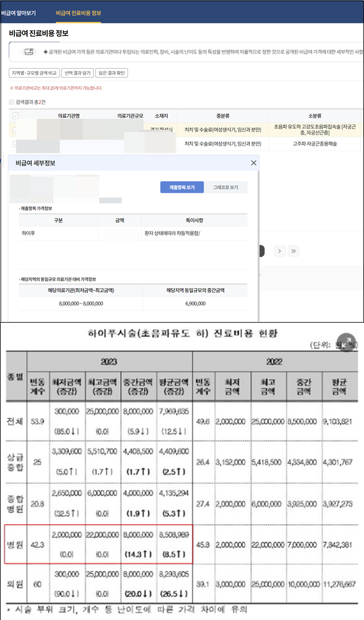The height and width of the screenshot is (620, 364).
Task: Click the 소재지 column header
Action: pyautogui.click(x=161, y=116)
